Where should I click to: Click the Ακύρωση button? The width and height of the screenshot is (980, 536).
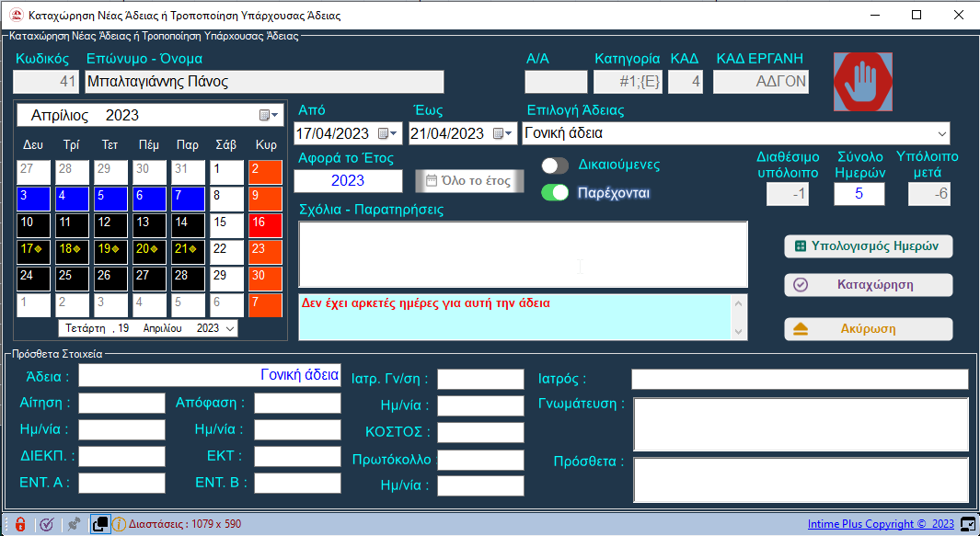pyautogui.click(x=868, y=329)
